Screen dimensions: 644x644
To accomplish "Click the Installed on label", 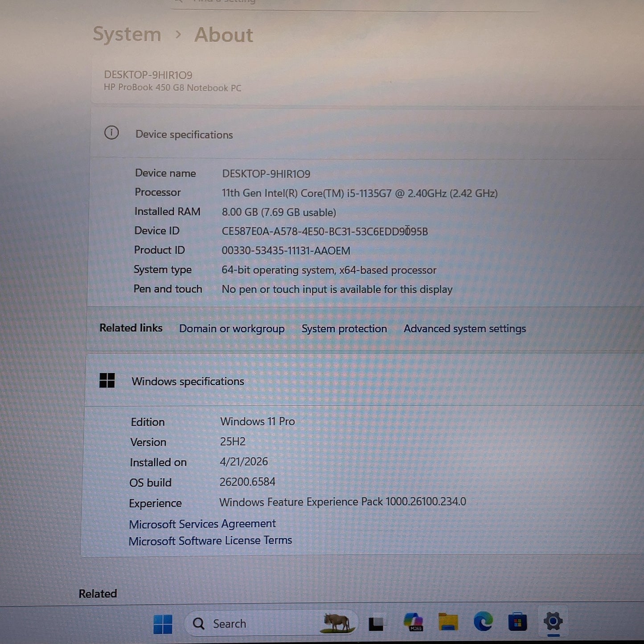I will (158, 462).
